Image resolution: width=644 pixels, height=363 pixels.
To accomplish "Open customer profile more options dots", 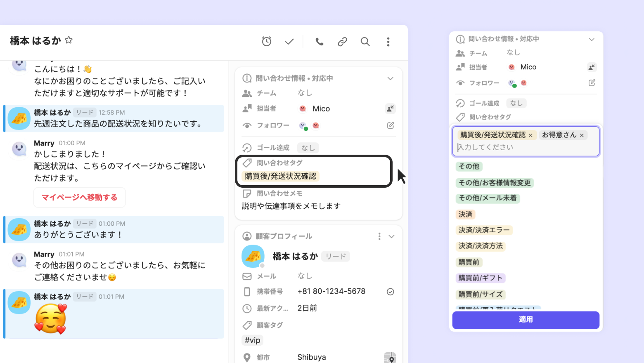I will pyautogui.click(x=379, y=236).
